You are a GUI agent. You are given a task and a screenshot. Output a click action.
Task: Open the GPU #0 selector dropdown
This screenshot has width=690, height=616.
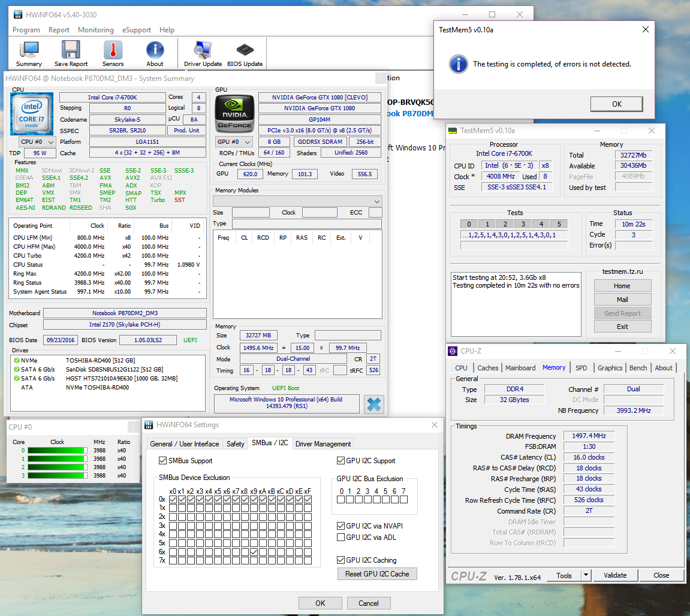coord(234,141)
